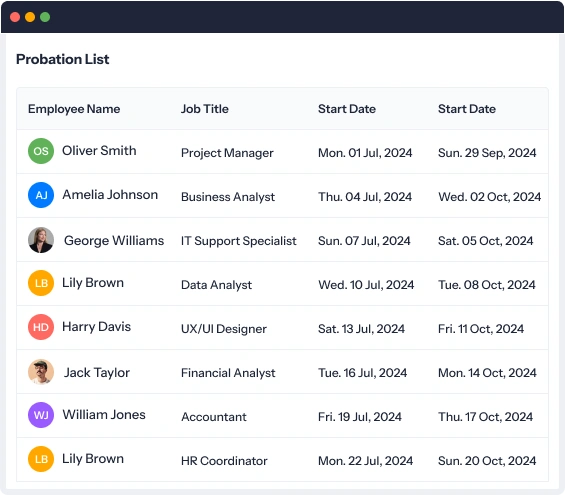Viewport: 565px width, 495px height.
Task: Click the Project Manager job title
Action: (x=227, y=153)
